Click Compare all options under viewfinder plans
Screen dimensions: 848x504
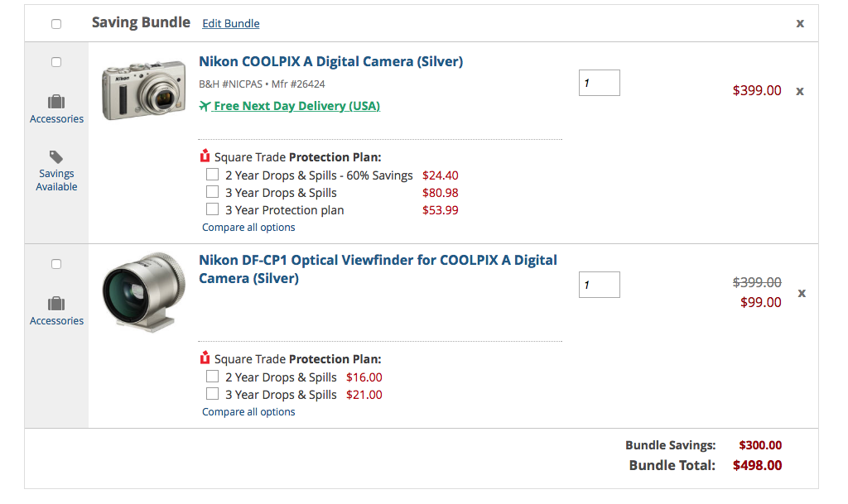[248, 411]
